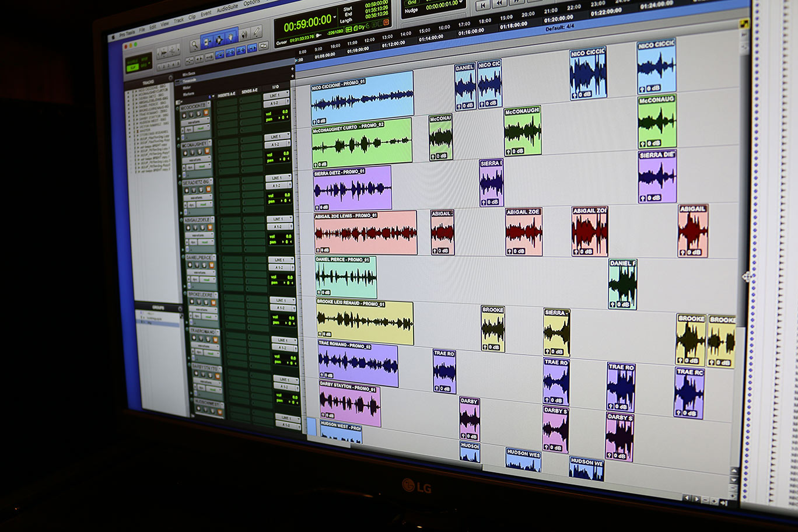Open read automation mode on DARBYSTAYTO track
This screenshot has height=532, width=798.
coord(213,390)
